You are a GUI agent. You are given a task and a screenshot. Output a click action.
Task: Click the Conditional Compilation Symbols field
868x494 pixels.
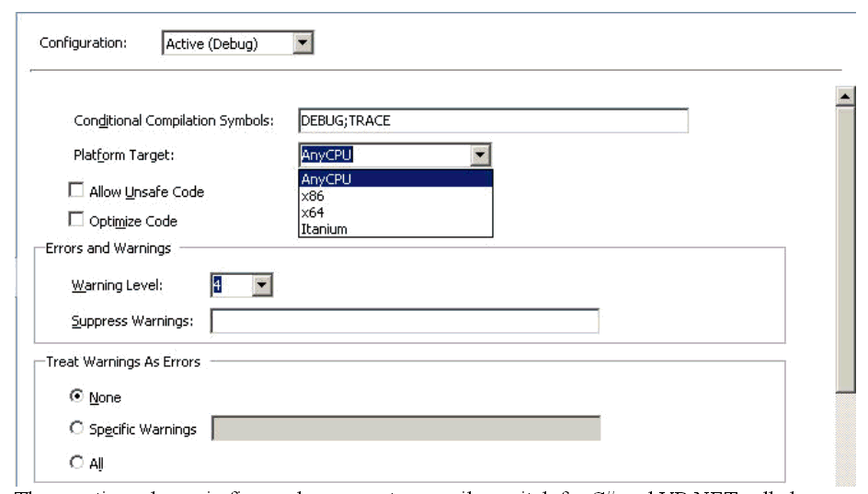click(493, 121)
